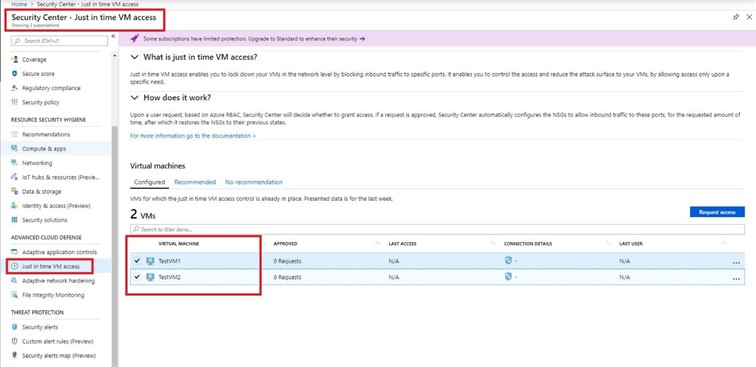Click the sidebar vertical scrollbar

115,246
